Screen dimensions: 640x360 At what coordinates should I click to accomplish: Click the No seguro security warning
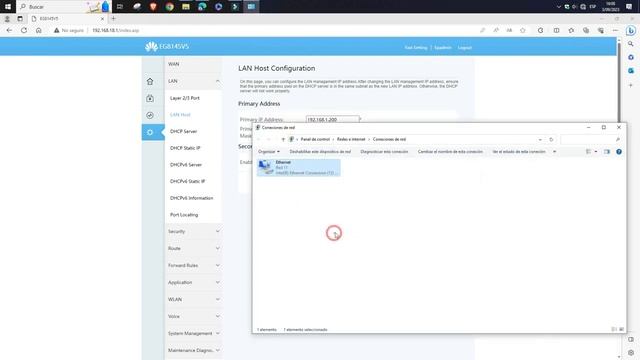tap(69, 31)
